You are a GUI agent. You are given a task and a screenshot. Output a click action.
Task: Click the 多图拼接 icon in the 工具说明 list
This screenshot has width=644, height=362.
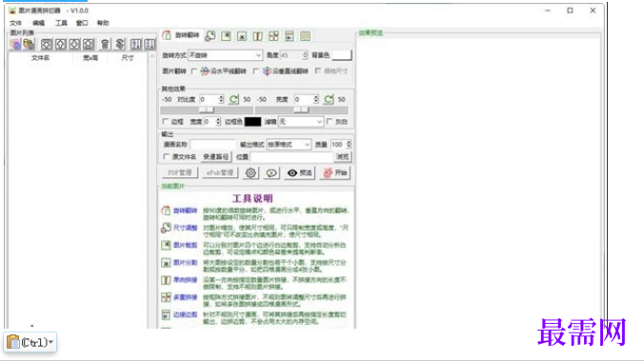166,297
